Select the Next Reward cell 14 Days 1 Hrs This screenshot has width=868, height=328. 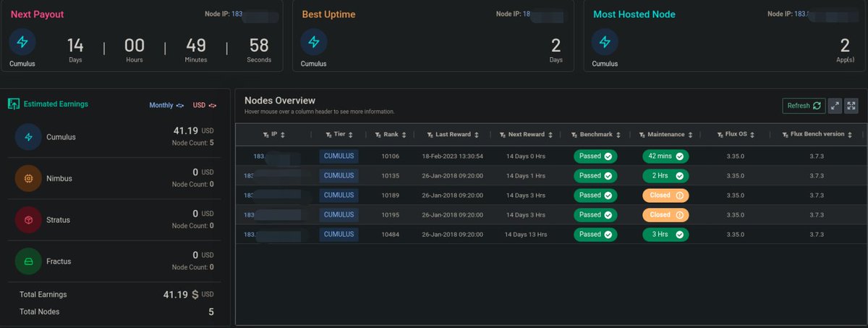pos(525,175)
